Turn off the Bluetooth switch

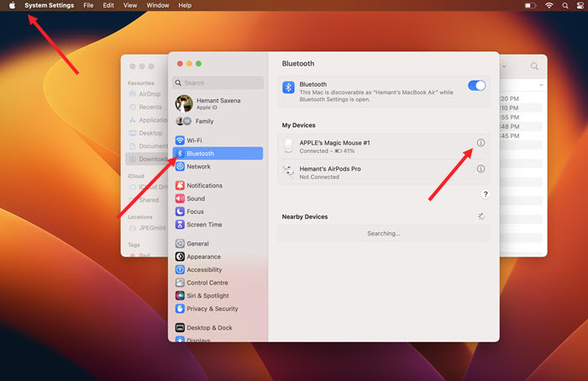(476, 86)
